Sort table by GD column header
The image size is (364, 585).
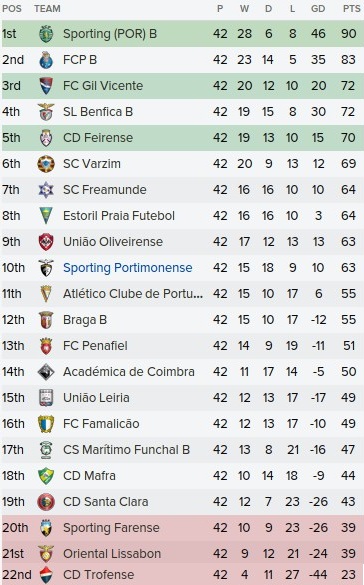[318, 9]
